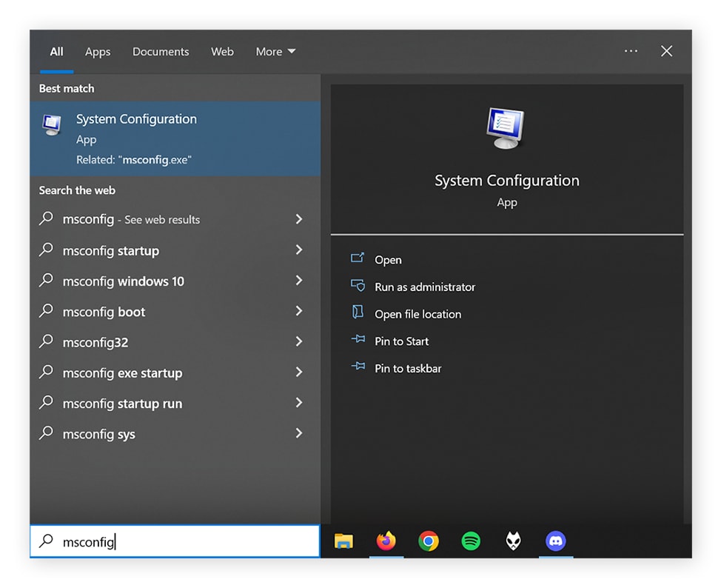Click the magnifier icon in search box
Image resolution: width=721 pixels, height=588 pixels.
46,541
